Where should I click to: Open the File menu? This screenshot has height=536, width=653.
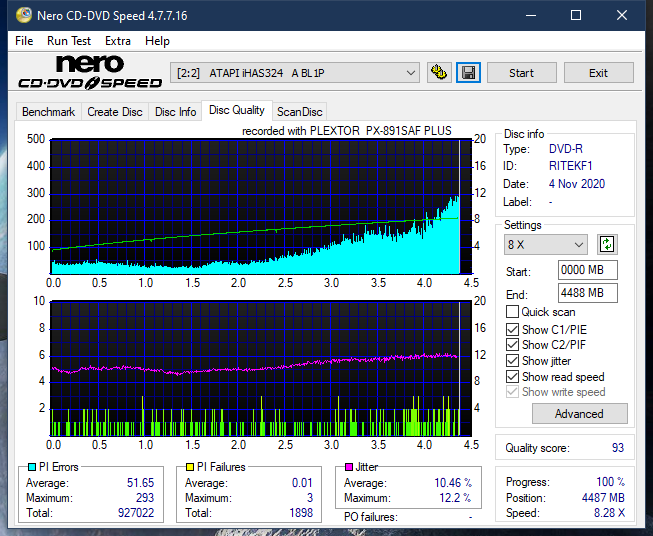24,41
